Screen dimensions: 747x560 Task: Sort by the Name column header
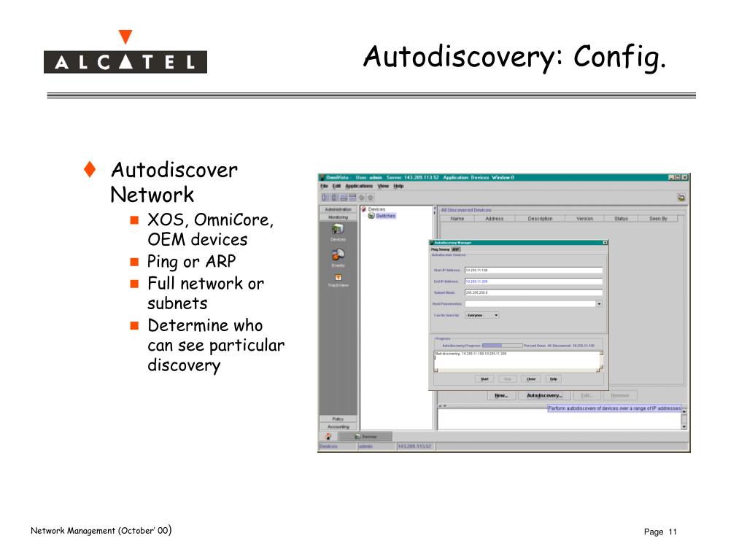point(457,219)
